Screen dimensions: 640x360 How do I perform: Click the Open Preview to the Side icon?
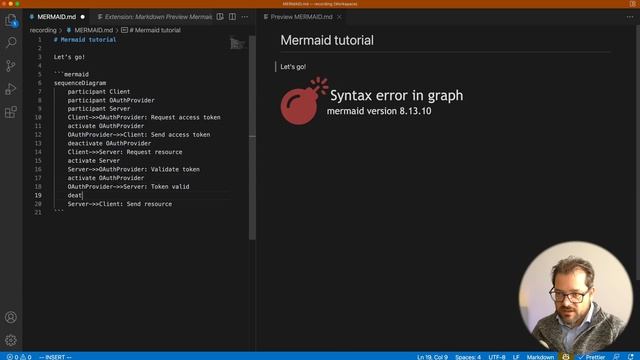coord(220,17)
